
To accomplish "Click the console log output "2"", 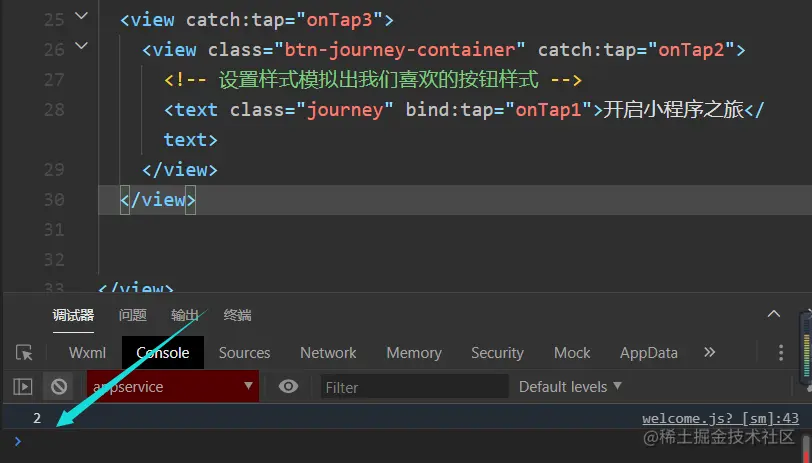I will [x=37, y=418].
